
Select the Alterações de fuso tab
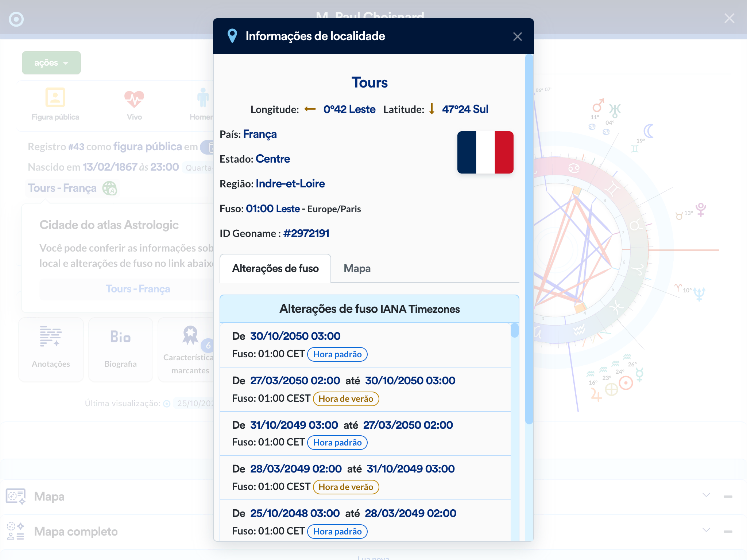click(x=275, y=269)
